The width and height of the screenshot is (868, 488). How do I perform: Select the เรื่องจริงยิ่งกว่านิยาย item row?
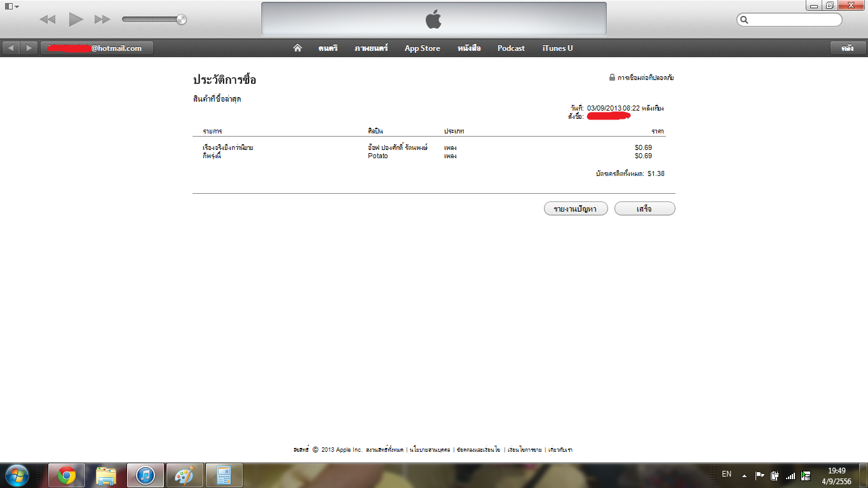(x=429, y=147)
